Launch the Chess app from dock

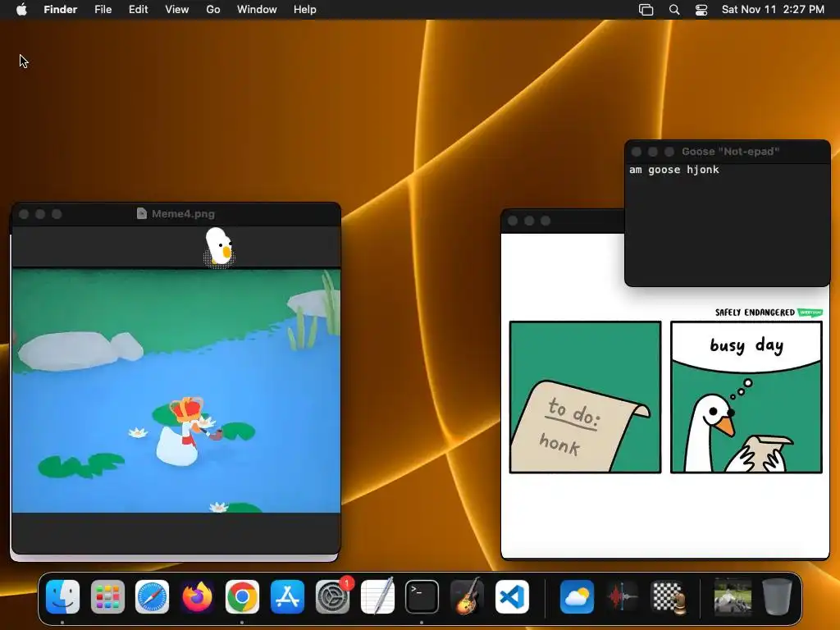(x=668, y=596)
